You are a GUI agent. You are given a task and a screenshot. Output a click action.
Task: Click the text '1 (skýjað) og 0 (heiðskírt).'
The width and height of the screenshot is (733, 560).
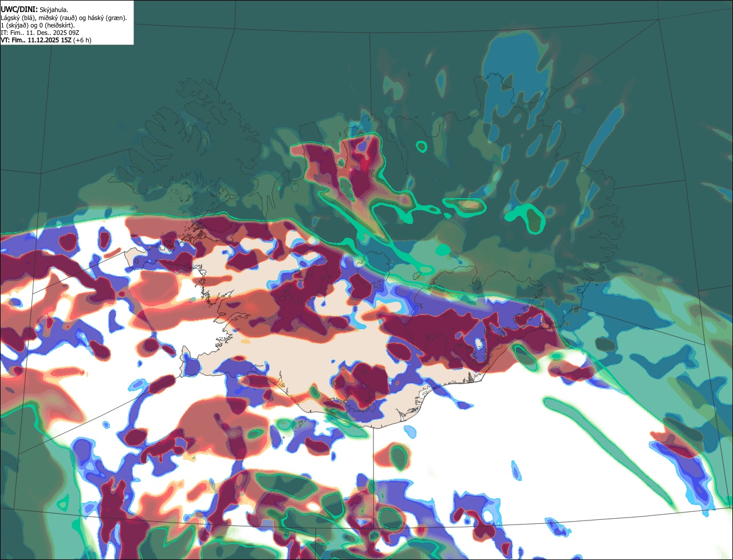coord(38,25)
